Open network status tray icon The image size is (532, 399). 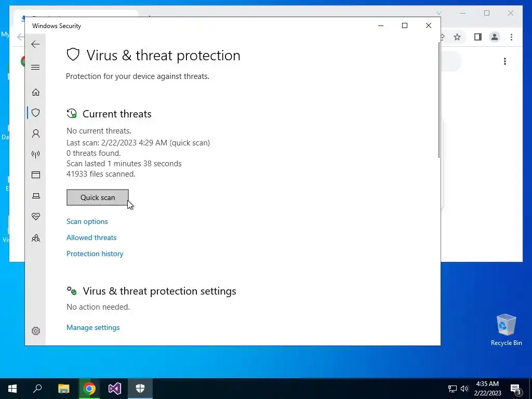[453, 389]
